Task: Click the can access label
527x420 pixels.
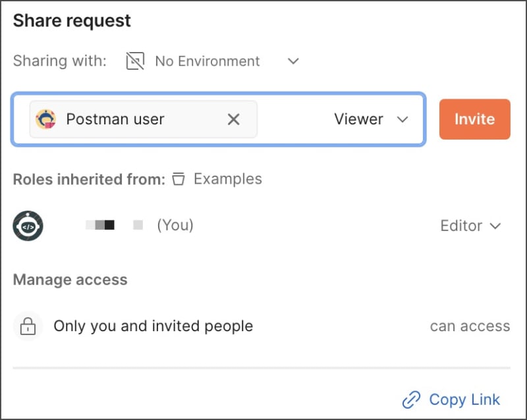Action: (x=469, y=325)
